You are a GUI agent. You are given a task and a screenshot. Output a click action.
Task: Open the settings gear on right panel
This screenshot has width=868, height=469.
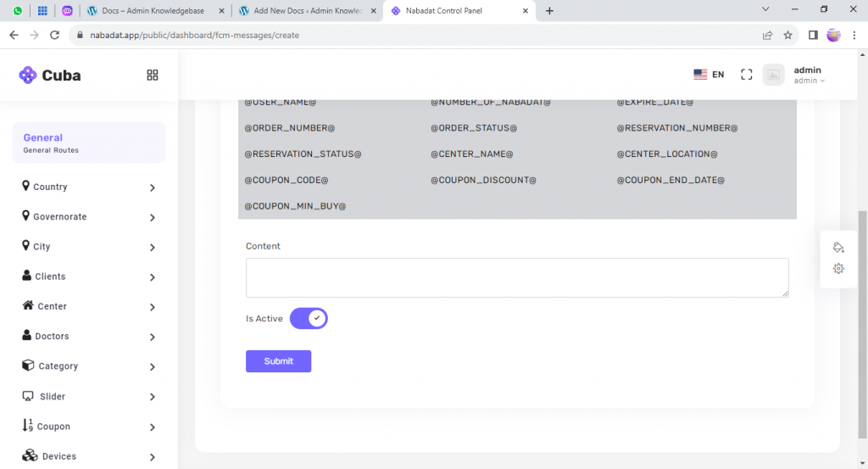coord(838,269)
